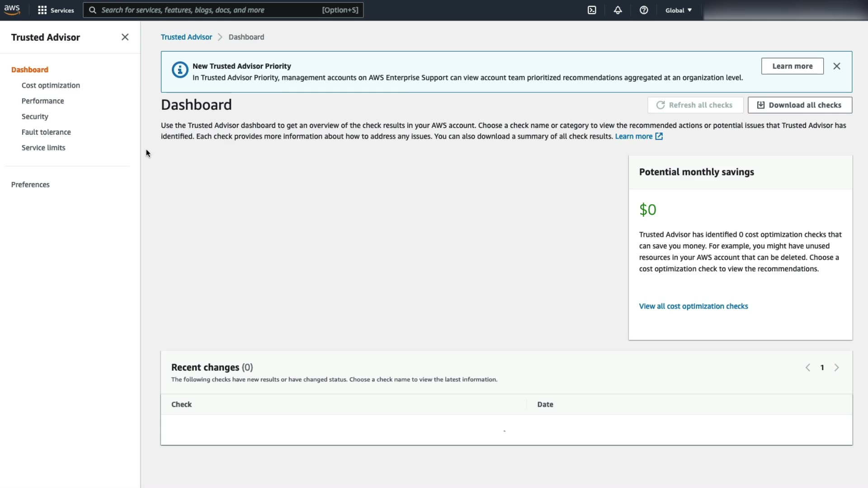Select Security in the sidebar
Screen dimensions: 868x488
(x=35, y=117)
